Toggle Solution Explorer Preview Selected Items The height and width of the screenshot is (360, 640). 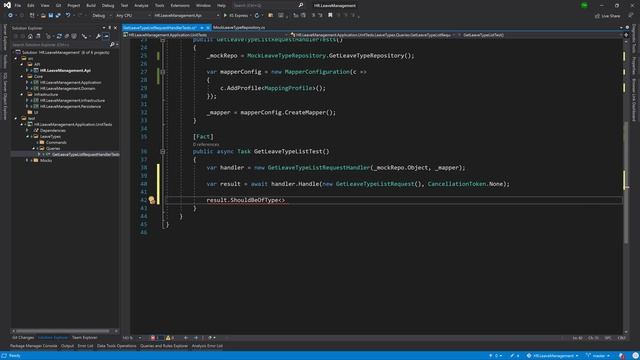tap(106, 36)
